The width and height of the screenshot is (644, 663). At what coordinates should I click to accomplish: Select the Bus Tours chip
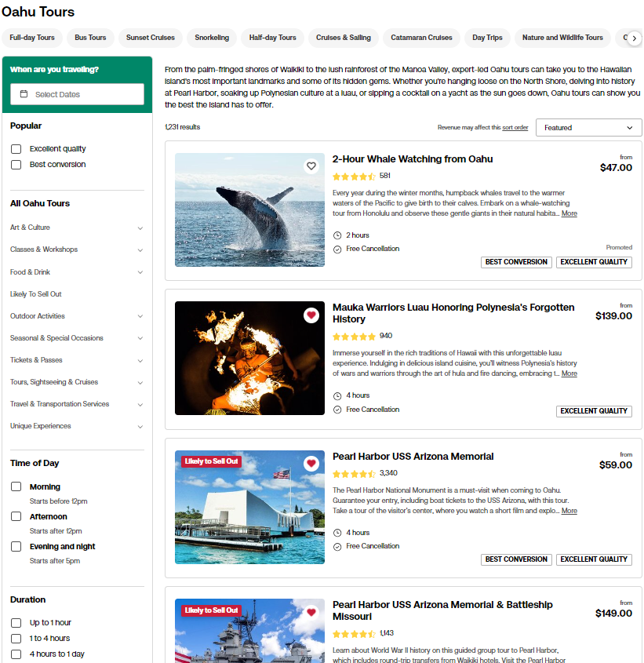tap(90, 38)
